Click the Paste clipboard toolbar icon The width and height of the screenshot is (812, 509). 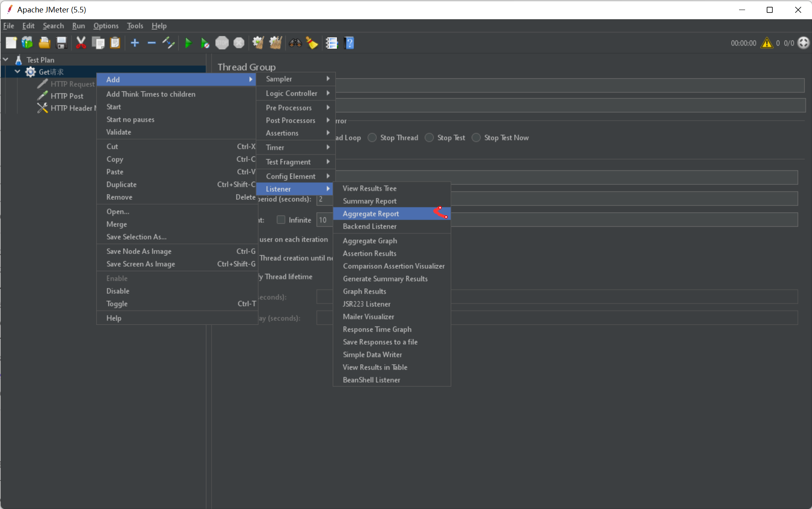tap(115, 43)
